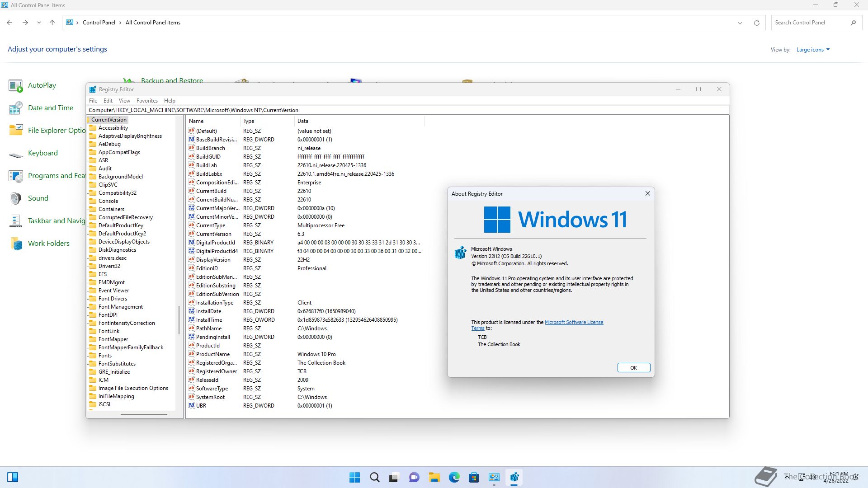Click the Start button on taskbar
The height and width of the screenshot is (488, 868).
tap(355, 477)
